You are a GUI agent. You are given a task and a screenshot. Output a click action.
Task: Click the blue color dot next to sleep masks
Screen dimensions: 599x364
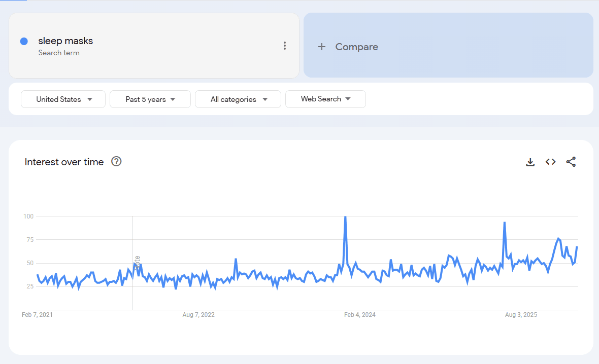click(x=24, y=41)
